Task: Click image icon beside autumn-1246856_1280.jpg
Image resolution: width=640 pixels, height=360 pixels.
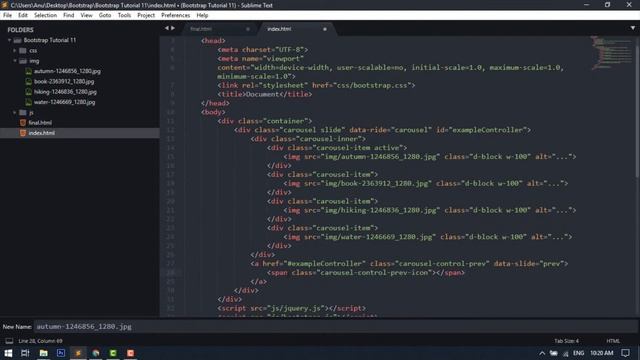Action: [29, 71]
